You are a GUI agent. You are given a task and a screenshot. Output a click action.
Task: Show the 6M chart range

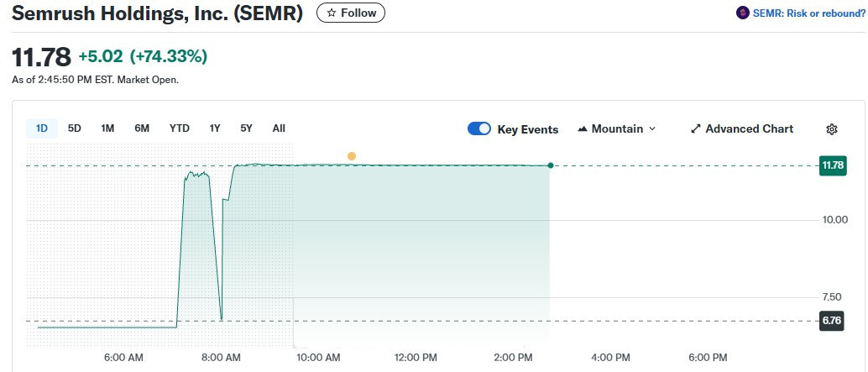pyautogui.click(x=142, y=128)
